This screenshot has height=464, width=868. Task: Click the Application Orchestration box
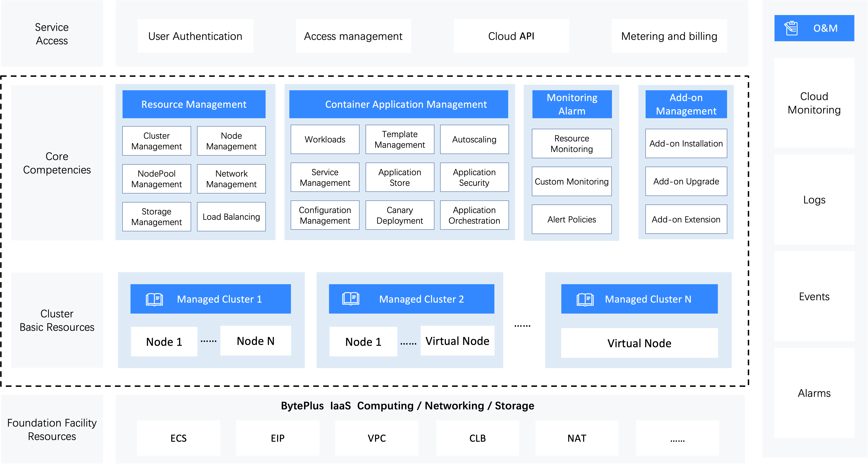tap(474, 215)
